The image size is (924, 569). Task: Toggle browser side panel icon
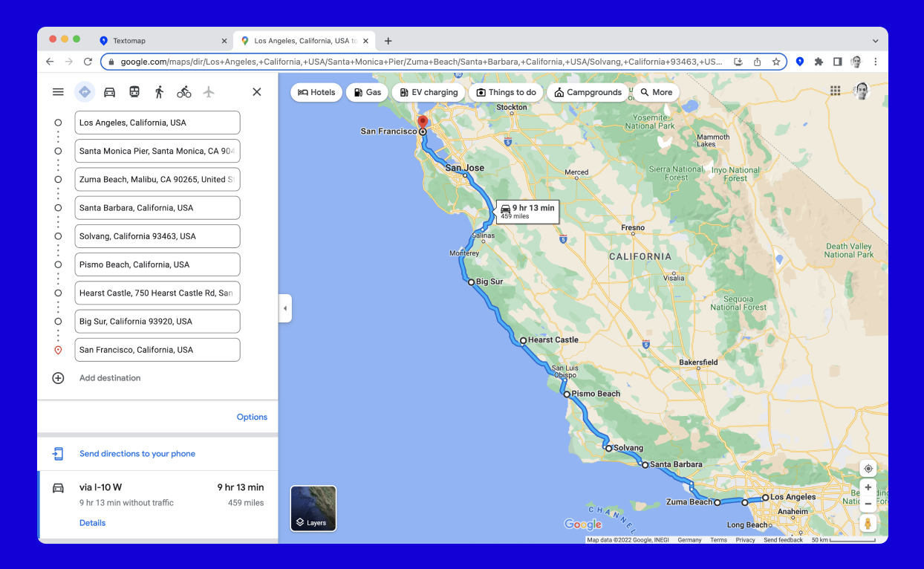click(837, 62)
